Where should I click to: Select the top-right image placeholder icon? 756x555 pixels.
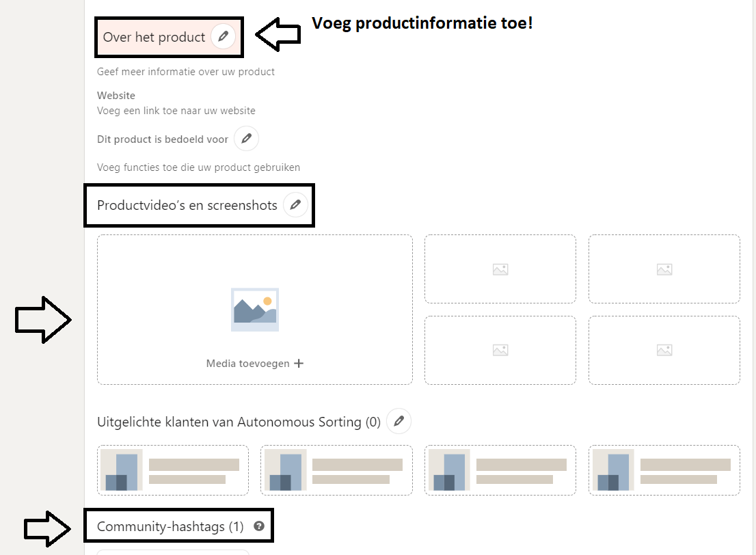click(x=664, y=269)
